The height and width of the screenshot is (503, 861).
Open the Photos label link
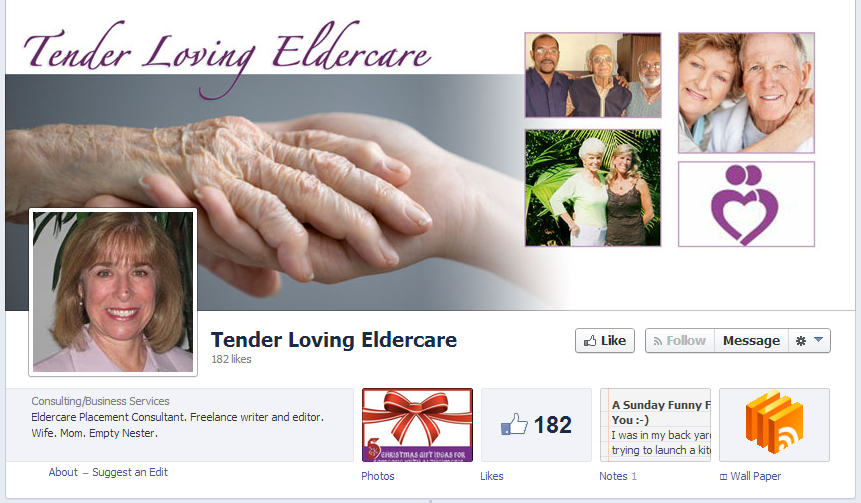coord(378,476)
